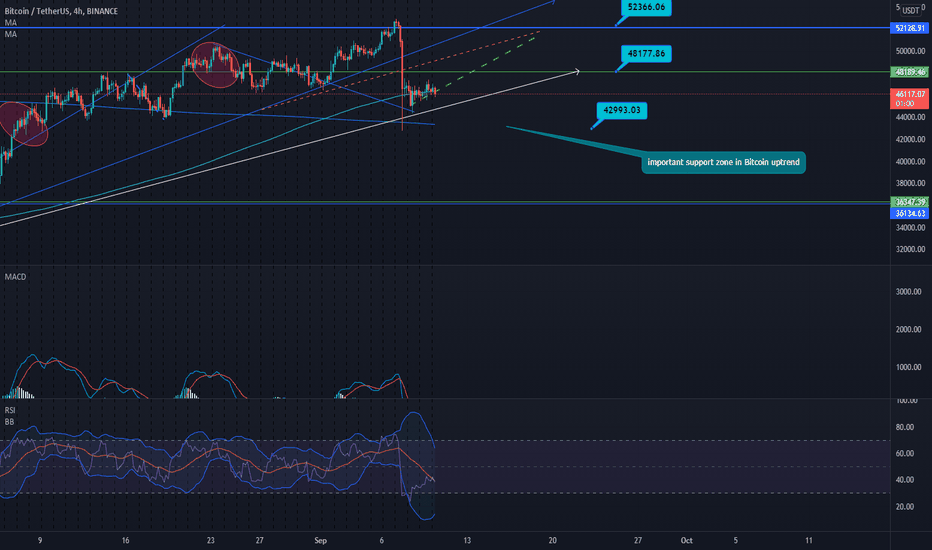Click the MA label directly under the title

pos(11,23)
